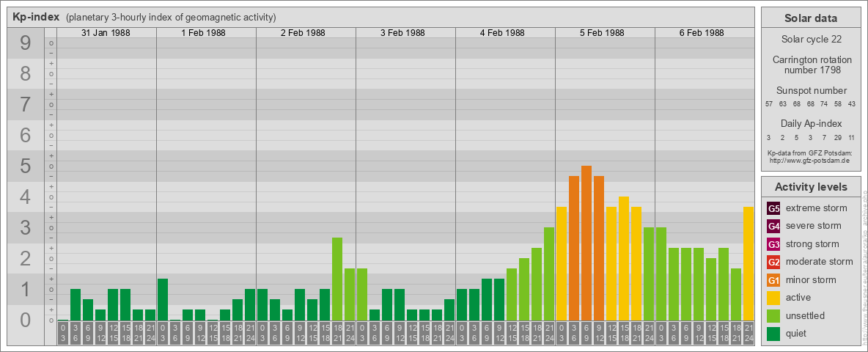
Task: Click the yellow 21-24 bar on 6 Feb
Action: click(749, 263)
